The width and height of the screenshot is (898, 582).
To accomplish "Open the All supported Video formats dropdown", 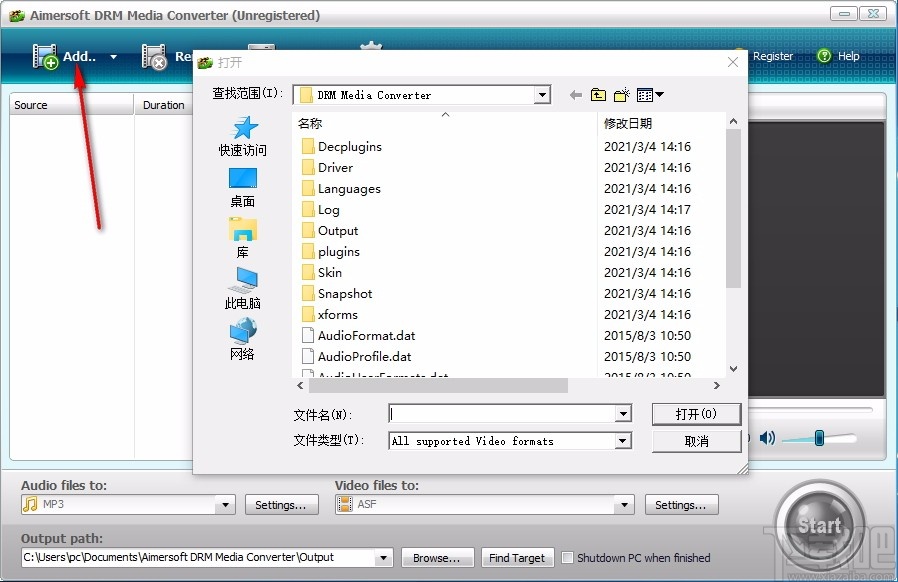I will coord(623,440).
